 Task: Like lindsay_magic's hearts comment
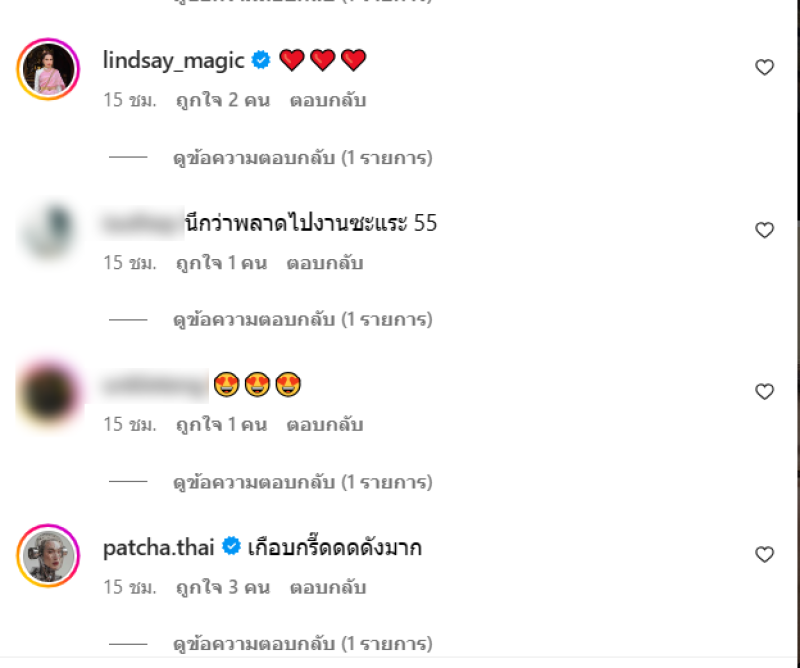[x=764, y=67]
